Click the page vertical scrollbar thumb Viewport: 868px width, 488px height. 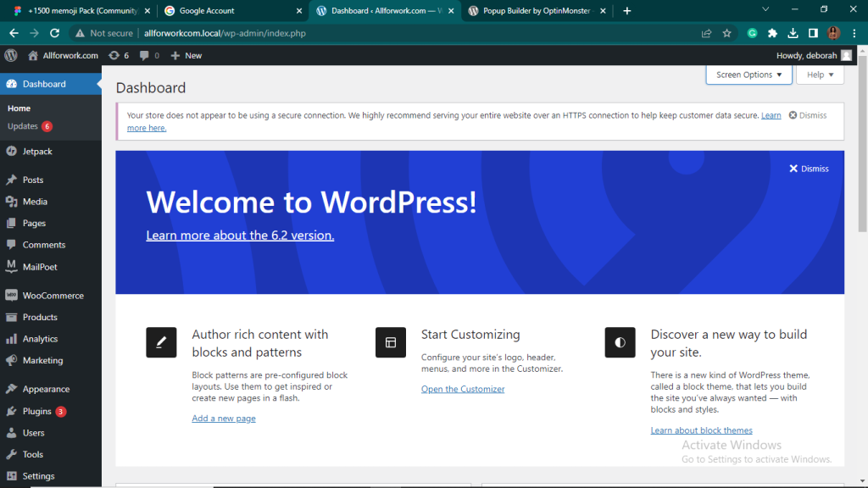pos(862,144)
